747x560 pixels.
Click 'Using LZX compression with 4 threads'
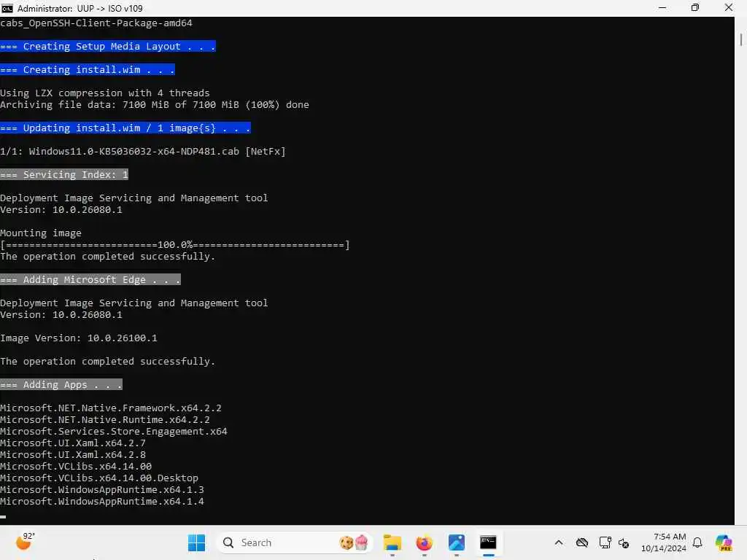point(105,93)
